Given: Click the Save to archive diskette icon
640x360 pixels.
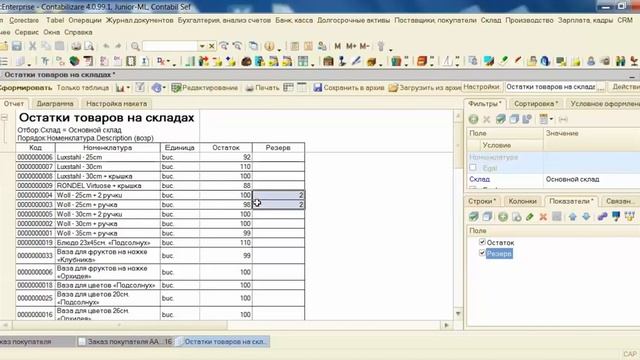Looking at the screenshot, I should [318, 87].
